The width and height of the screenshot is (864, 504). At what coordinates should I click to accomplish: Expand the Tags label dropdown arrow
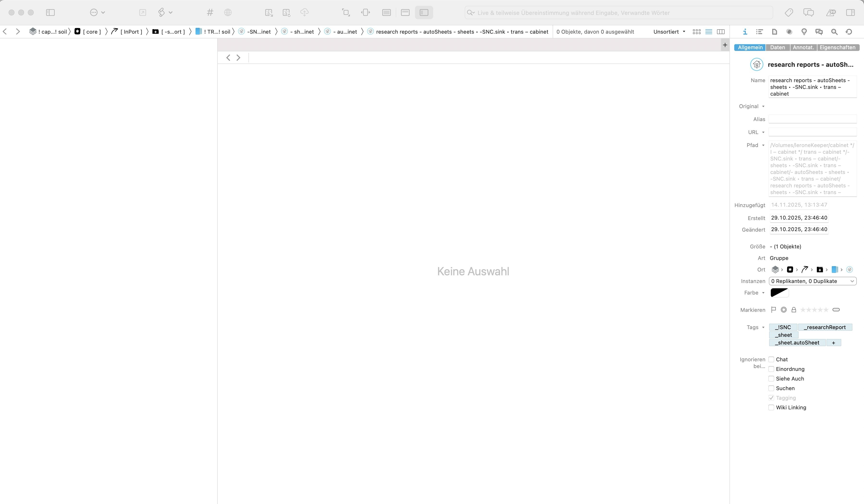click(x=763, y=327)
